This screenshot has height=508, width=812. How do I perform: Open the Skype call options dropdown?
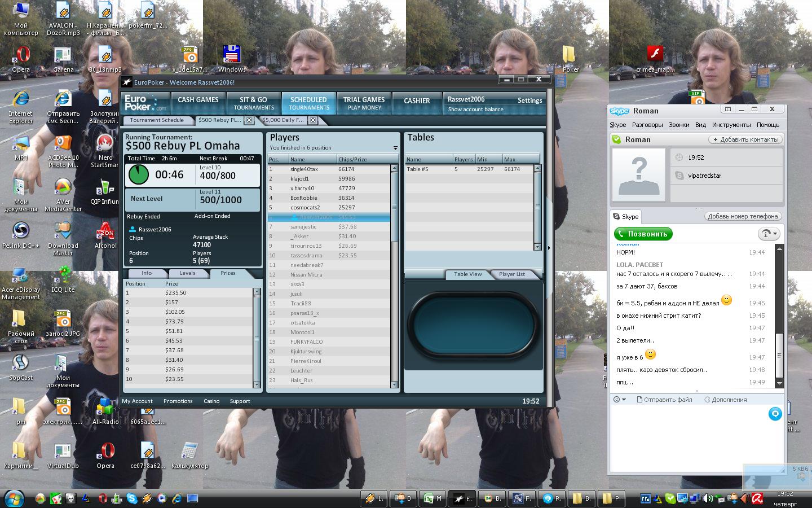[x=770, y=234]
